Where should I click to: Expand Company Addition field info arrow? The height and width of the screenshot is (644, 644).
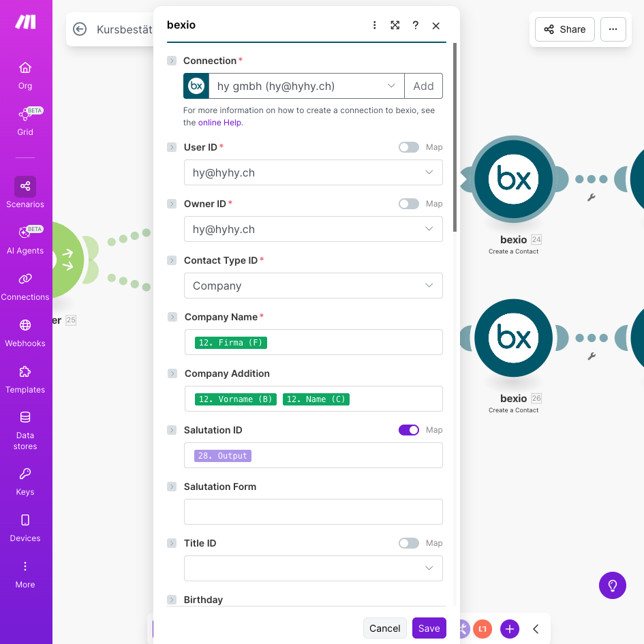[172, 373]
